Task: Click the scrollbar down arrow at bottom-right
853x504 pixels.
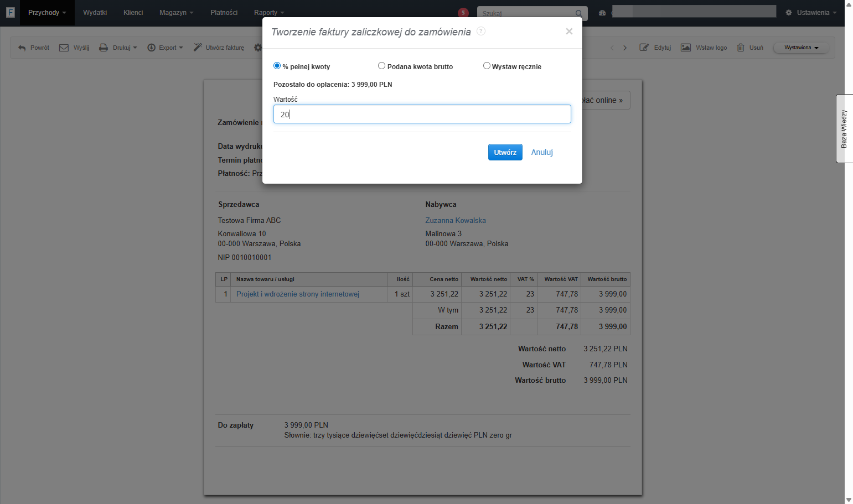Action: (849, 500)
